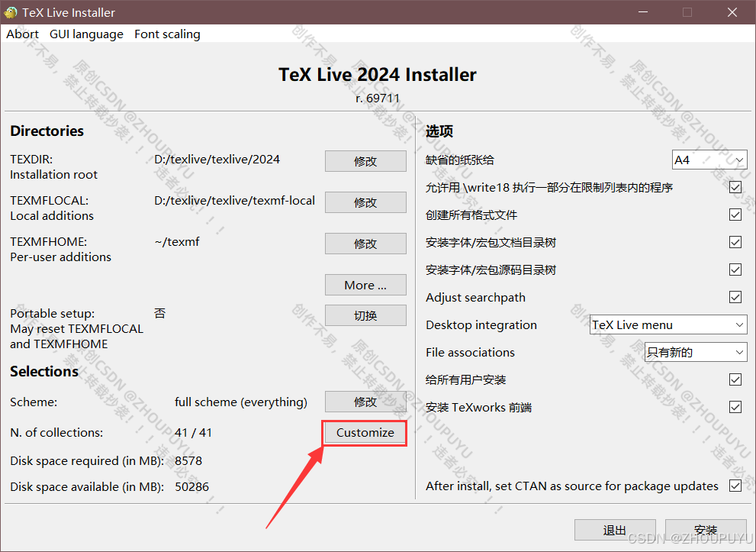Screen dimensions: 756x552
Task: Click the D:/texlive/texlive/2024 path text
Action: [x=217, y=160]
